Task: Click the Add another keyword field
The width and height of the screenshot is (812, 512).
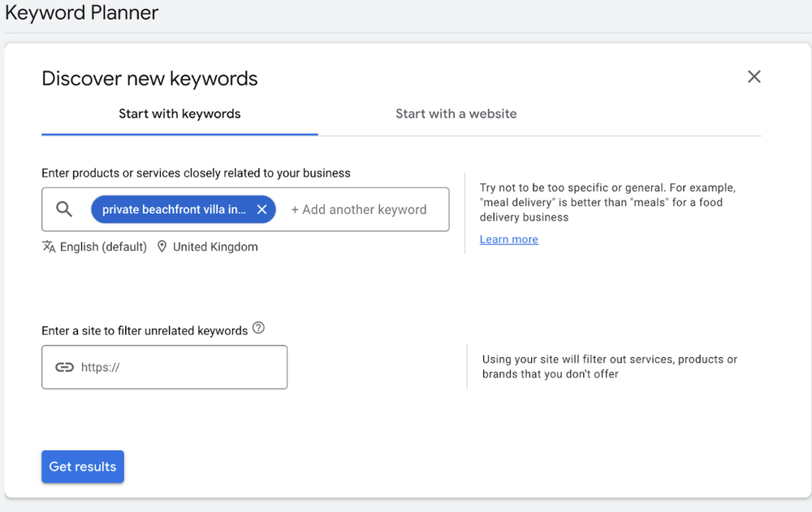Action: 359,209
